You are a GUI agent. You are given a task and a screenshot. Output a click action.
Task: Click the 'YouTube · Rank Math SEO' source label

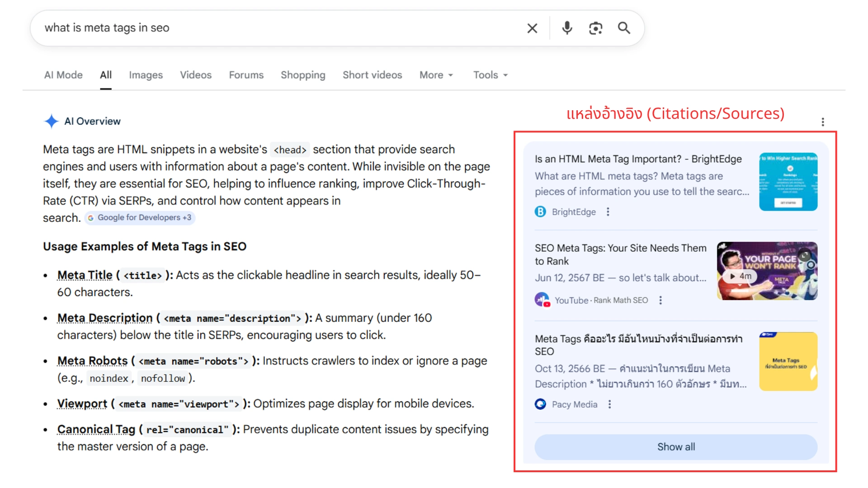coord(601,300)
